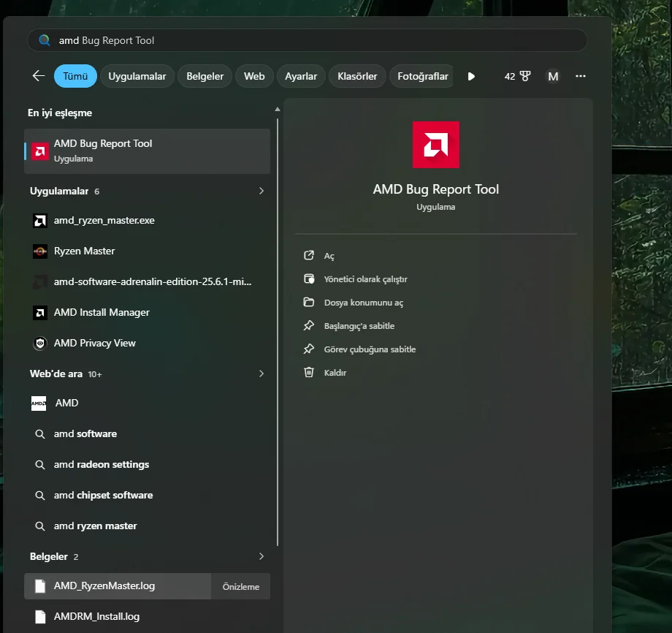
Task: Click the search text field
Action: click(x=307, y=40)
